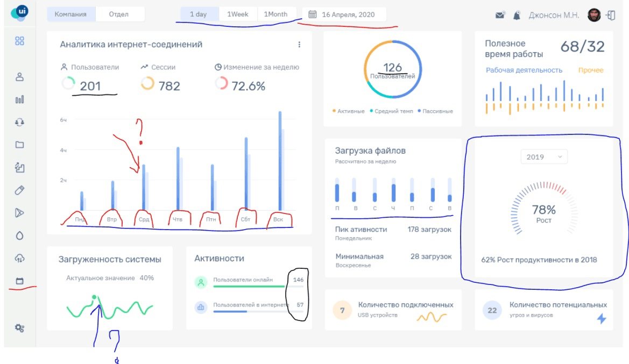Click Актуальное значение 40% text
The width and height of the screenshot is (629, 364).
(110, 278)
